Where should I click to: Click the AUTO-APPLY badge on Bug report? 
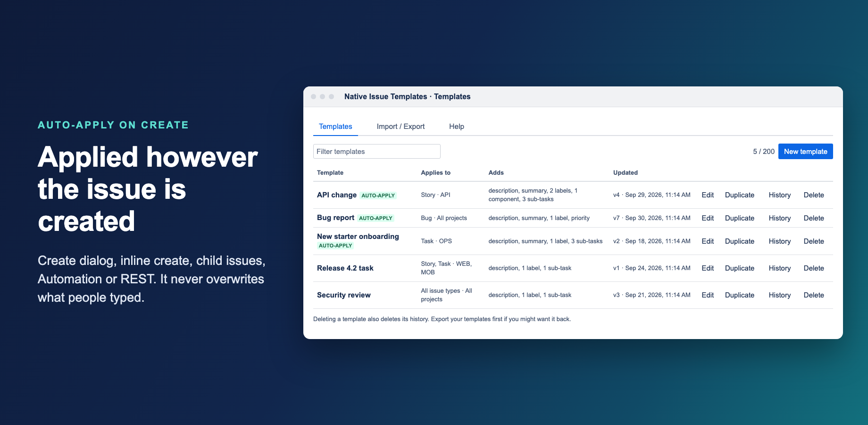pos(376,218)
